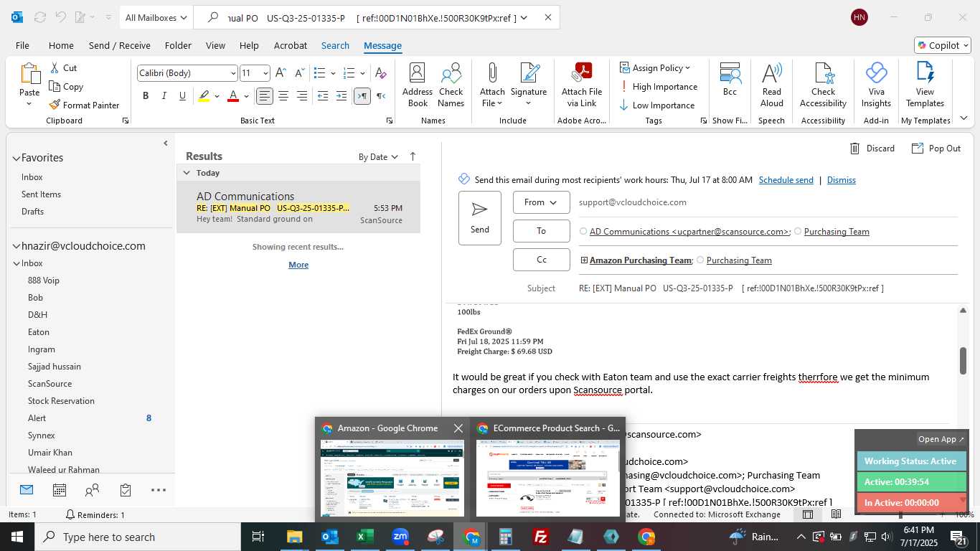
Task: Click the Schedule send link
Action: [786, 180]
